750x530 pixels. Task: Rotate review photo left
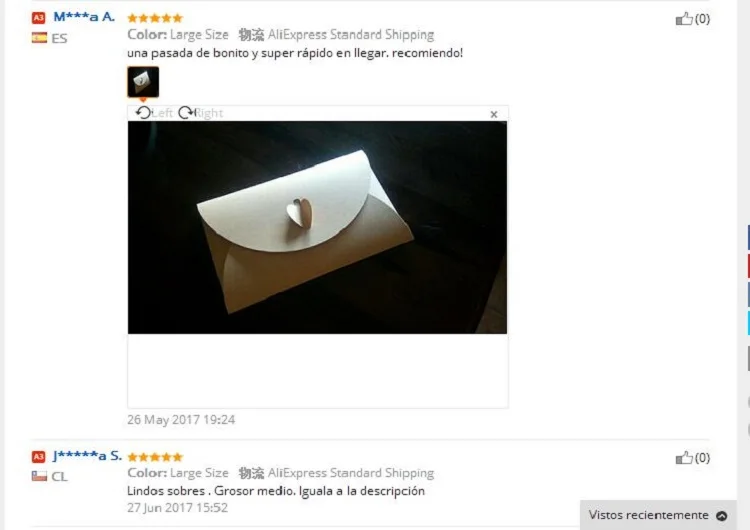(x=154, y=113)
